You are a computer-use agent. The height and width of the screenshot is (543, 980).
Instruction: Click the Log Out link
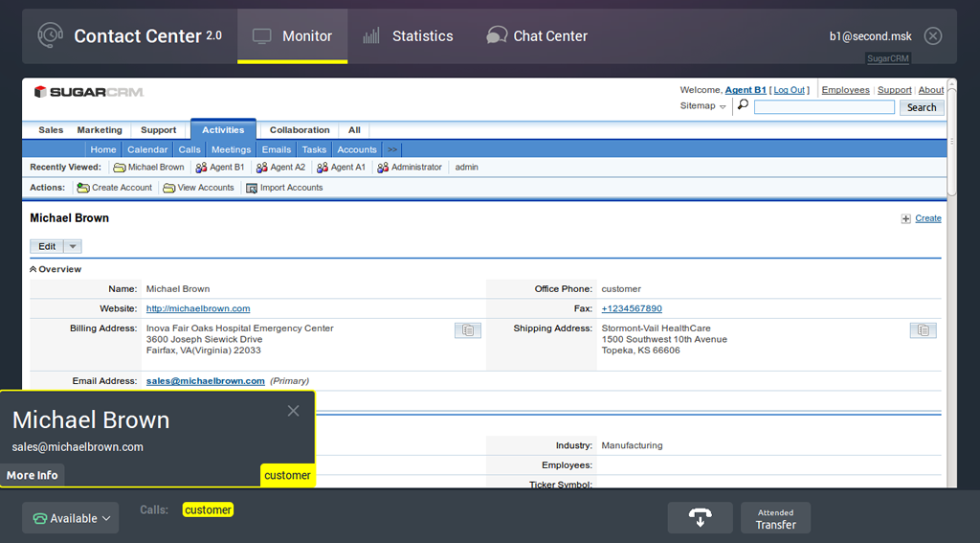(789, 90)
